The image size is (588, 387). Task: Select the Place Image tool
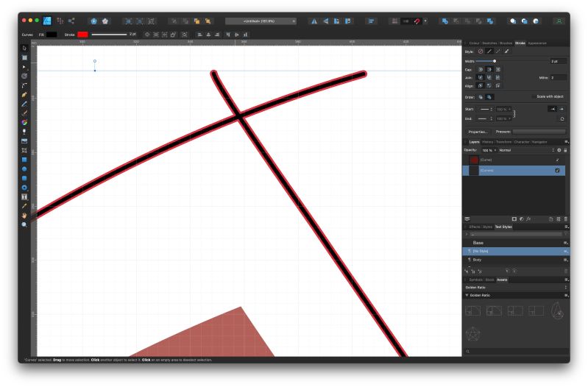(x=24, y=141)
